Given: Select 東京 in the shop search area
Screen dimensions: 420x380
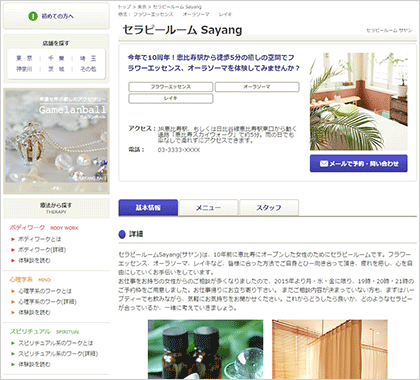Looking at the screenshot, I should [24, 58].
